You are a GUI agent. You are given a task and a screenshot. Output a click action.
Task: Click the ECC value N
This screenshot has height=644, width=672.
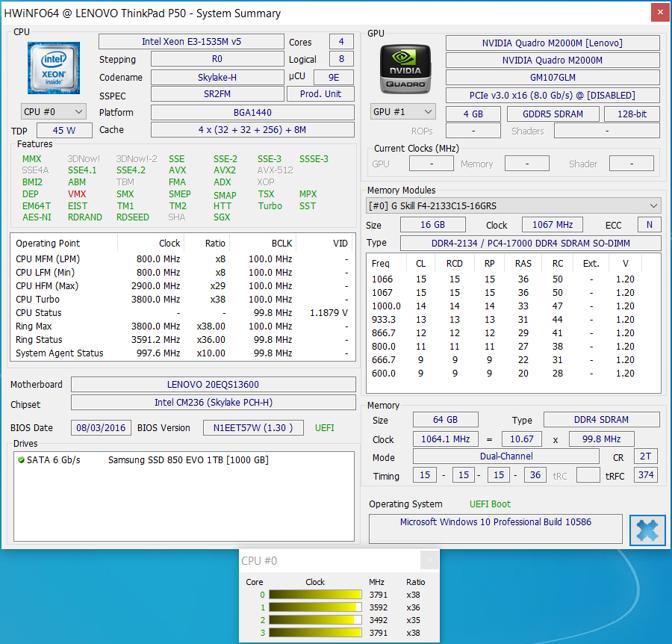tap(650, 225)
